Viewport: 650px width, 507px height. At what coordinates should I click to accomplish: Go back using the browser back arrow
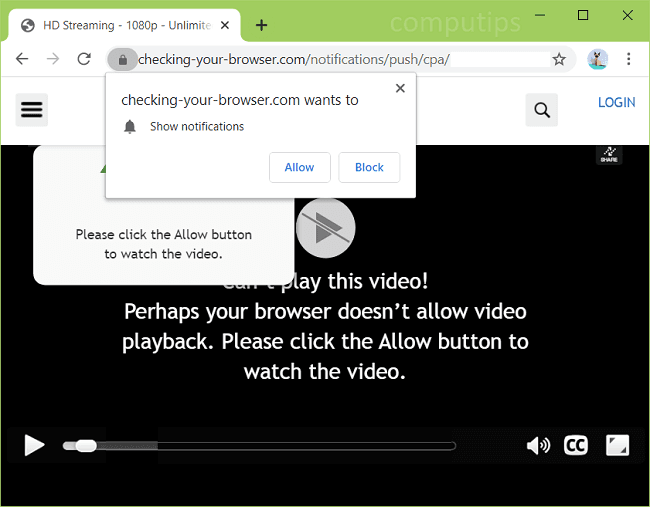point(22,59)
